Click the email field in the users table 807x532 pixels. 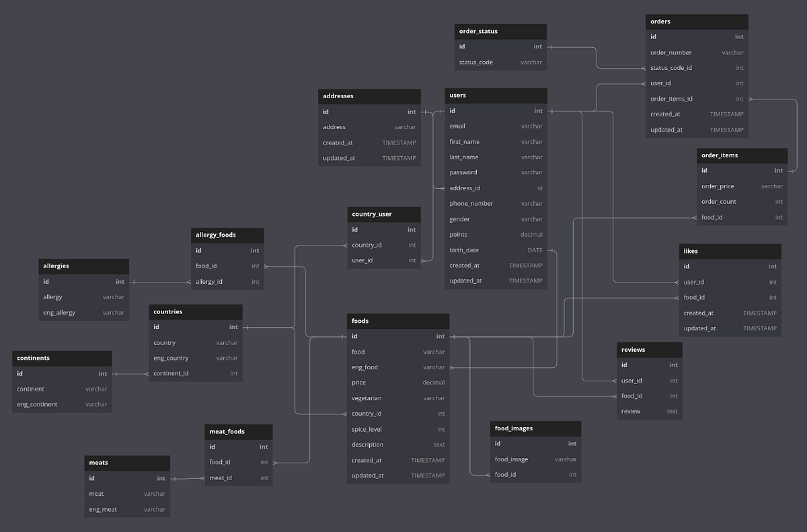click(x=496, y=126)
